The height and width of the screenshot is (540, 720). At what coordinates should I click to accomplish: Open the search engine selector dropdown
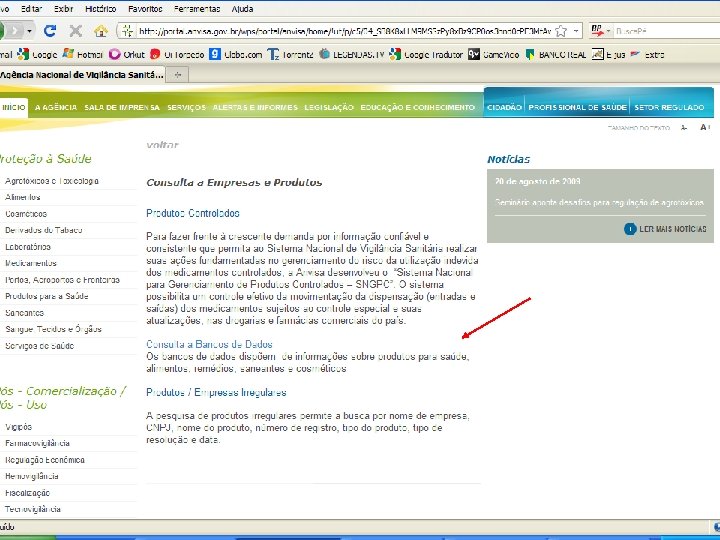pos(608,31)
